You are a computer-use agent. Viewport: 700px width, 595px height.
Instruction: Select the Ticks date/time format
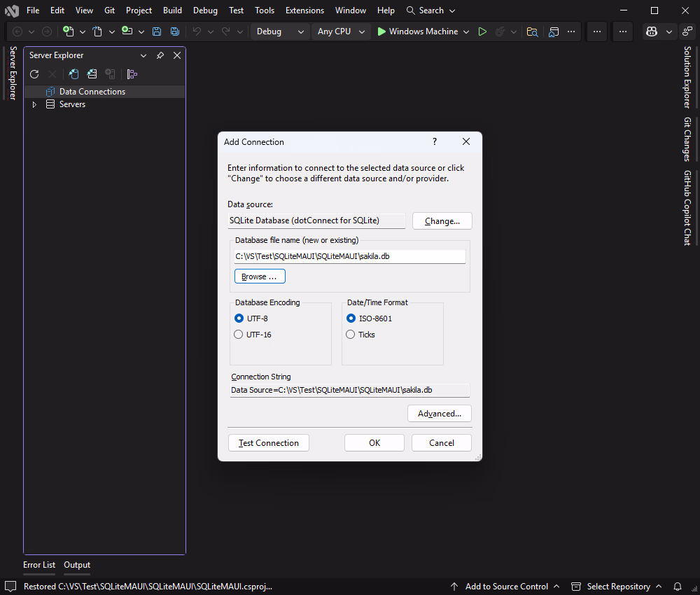(350, 334)
